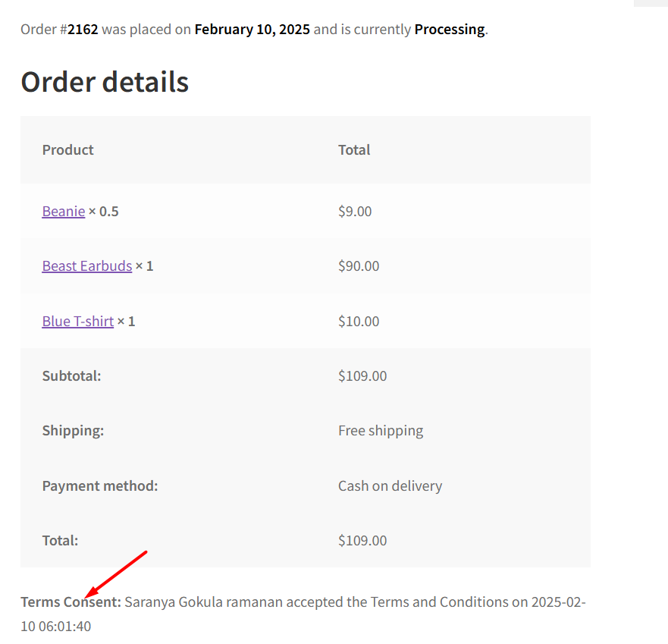Click the $9.00 Beanie price

pos(355,211)
